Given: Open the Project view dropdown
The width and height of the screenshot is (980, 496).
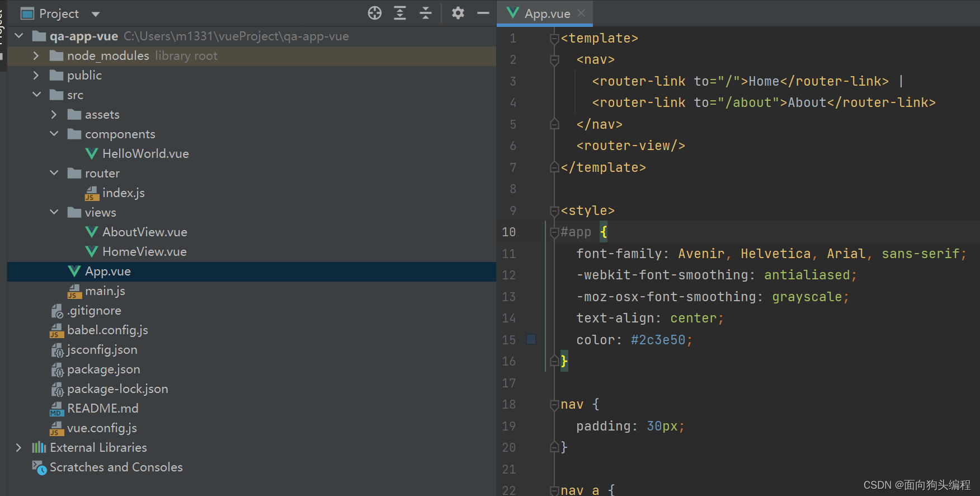Looking at the screenshot, I should [x=96, y=14].
